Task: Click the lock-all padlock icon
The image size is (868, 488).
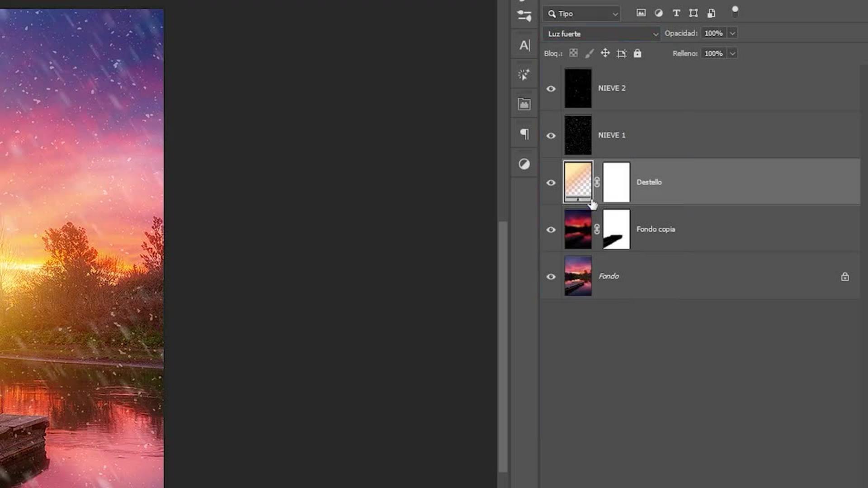Action: point(637,53)
